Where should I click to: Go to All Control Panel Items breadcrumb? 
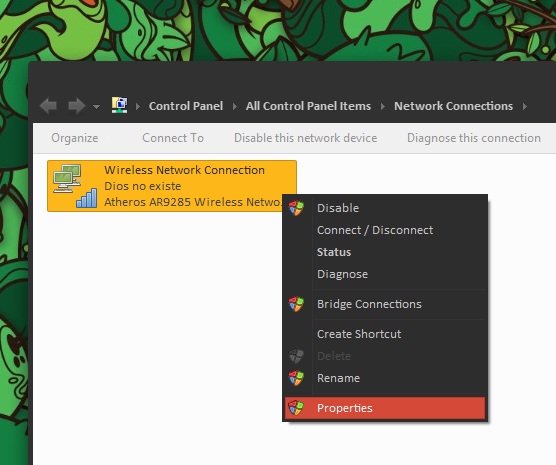pyautogui.click(x=308, y=106)
